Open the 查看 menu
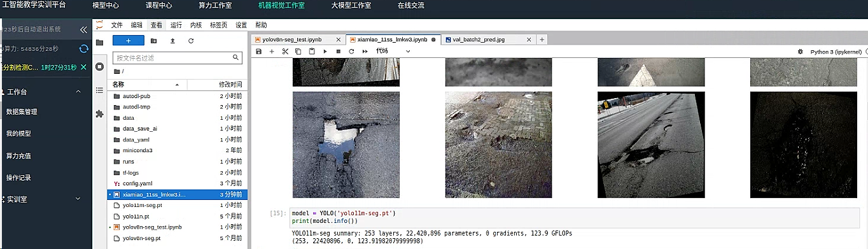The image size is (868, 249). [x=157, y=25]
